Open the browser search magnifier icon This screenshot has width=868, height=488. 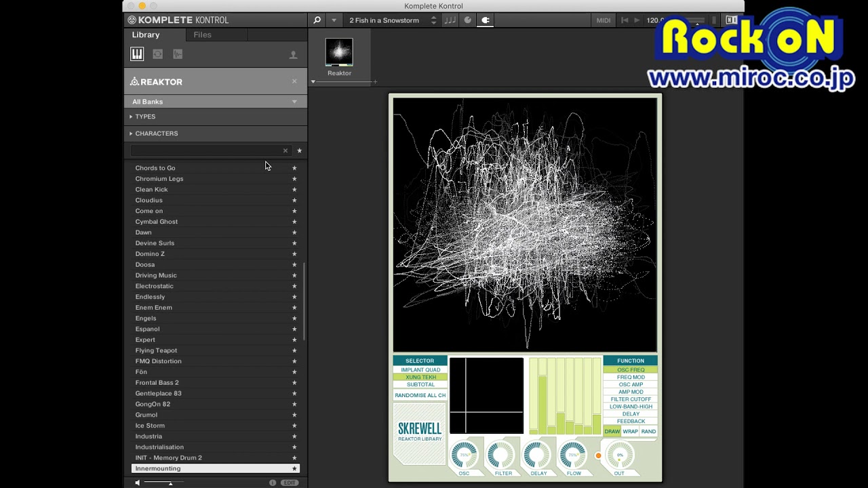click(x=317, y=20)
